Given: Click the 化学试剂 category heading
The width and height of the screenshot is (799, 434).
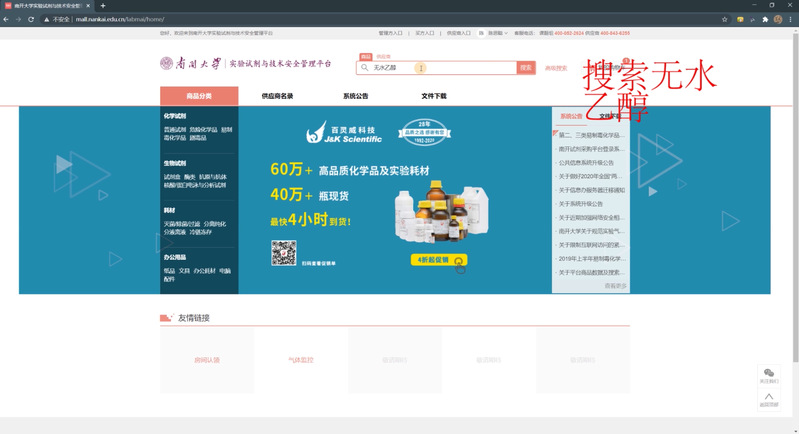Looking at the screenshot, I should 175,116.
